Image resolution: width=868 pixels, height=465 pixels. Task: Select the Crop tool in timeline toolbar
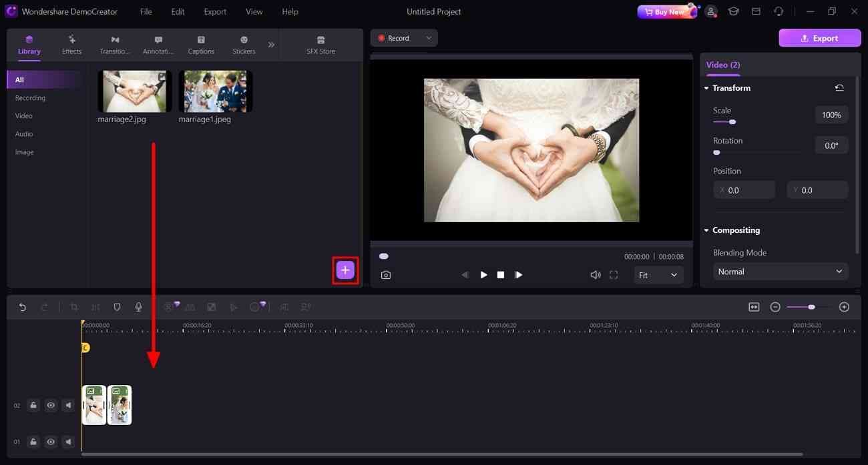[74, 307]
